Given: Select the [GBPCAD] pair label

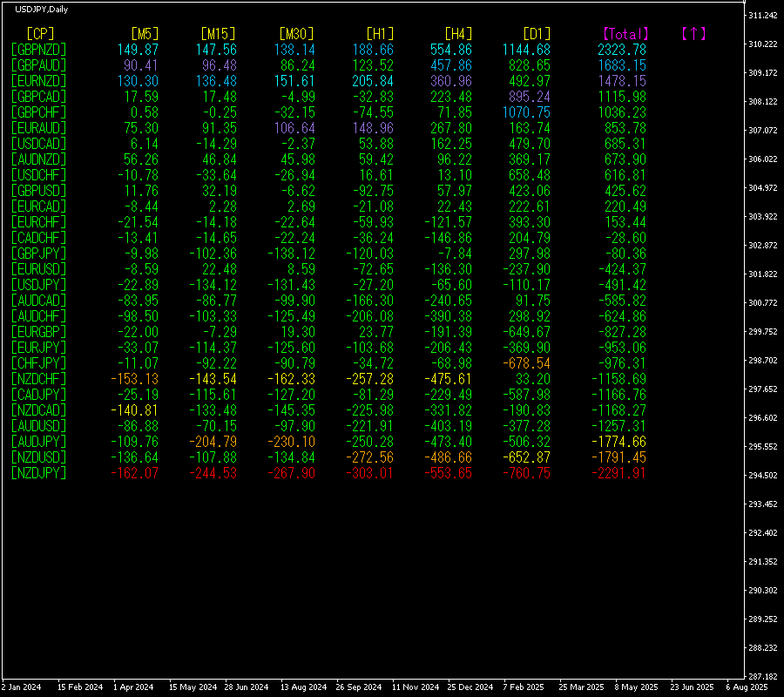Looking at the screenshot, I should pos(39,97).
